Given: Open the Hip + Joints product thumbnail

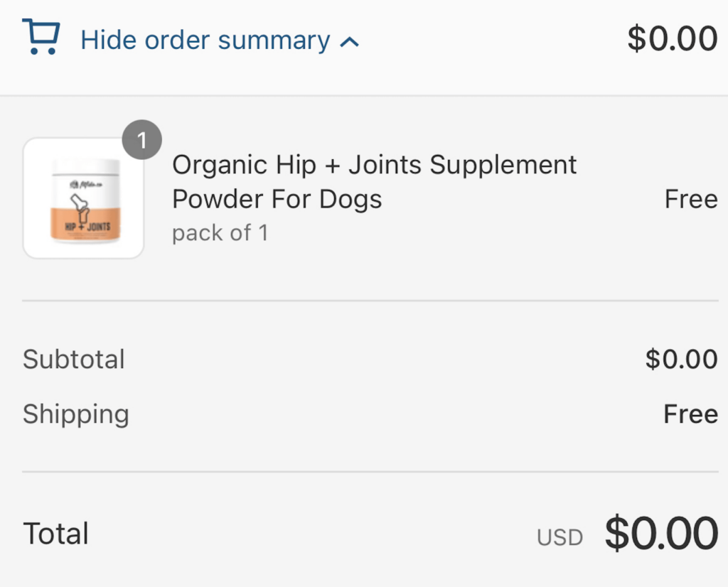Looking at the screenshot, I should (83, 198).
